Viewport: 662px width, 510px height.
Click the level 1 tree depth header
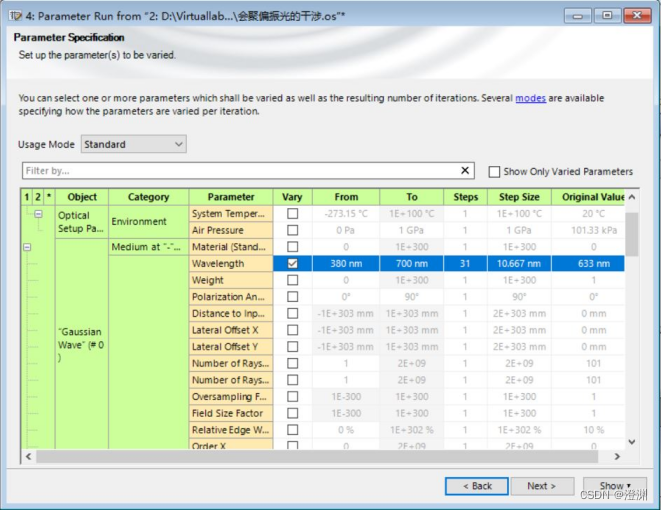(x=26, y=197)
